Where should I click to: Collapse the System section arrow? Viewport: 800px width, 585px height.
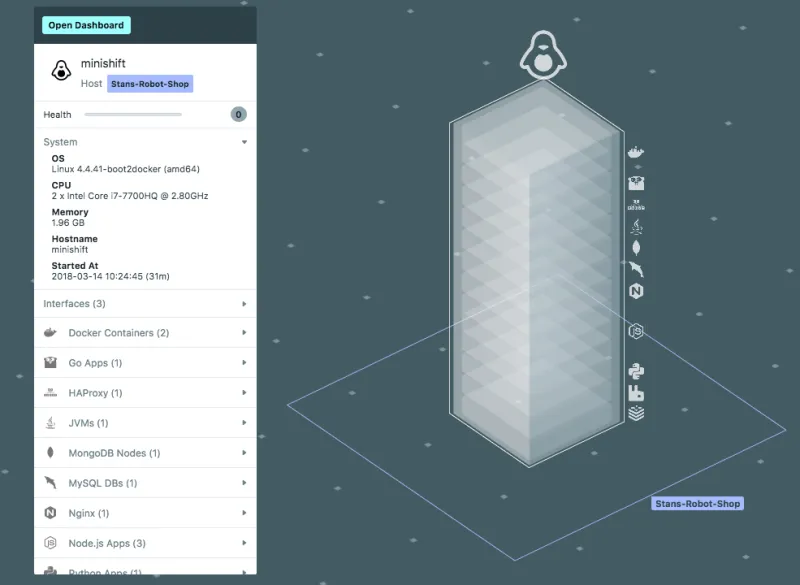click(x=244, y=142)
